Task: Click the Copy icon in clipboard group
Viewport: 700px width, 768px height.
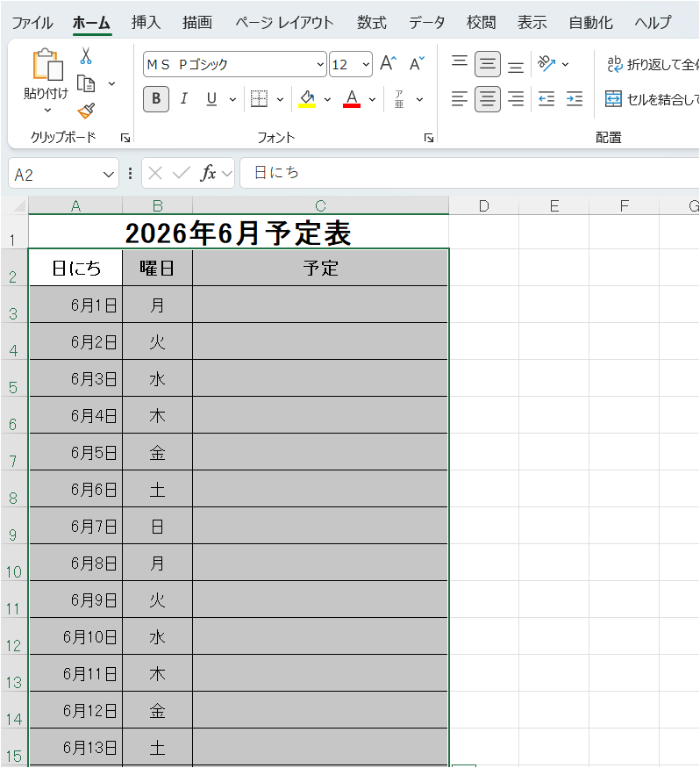Action: click(86, 83)
